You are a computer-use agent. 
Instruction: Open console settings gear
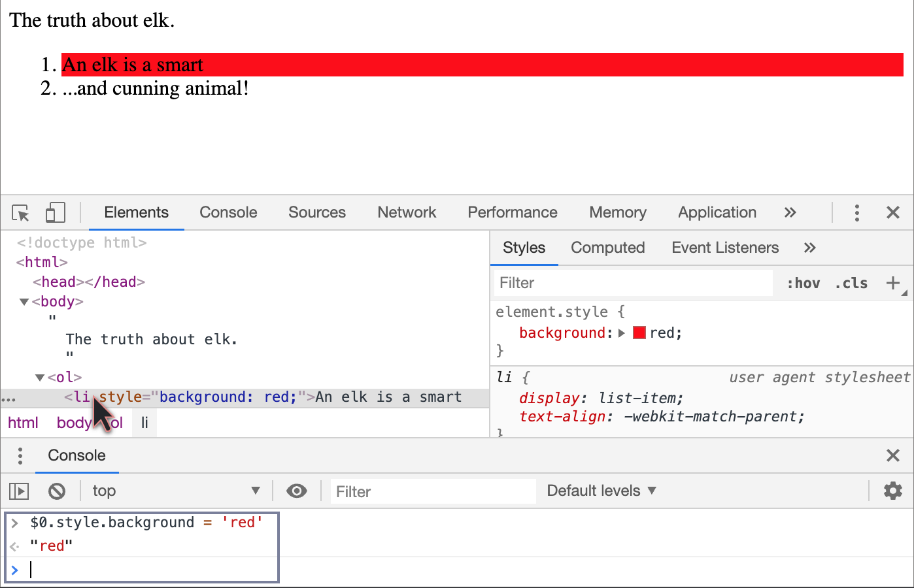[892, 491]
